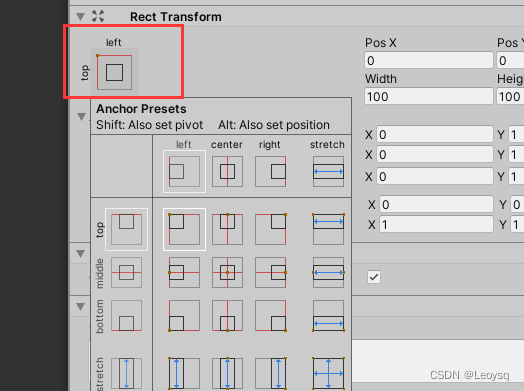
Task: Collapse the Rect Transform component
Action: point(81,16)
